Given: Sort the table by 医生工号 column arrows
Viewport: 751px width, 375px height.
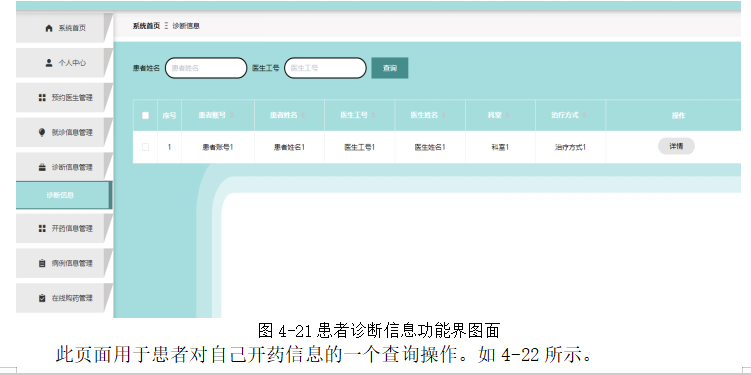Looking at the screenshot, I should pyautogui.click(x=373, y=115).
